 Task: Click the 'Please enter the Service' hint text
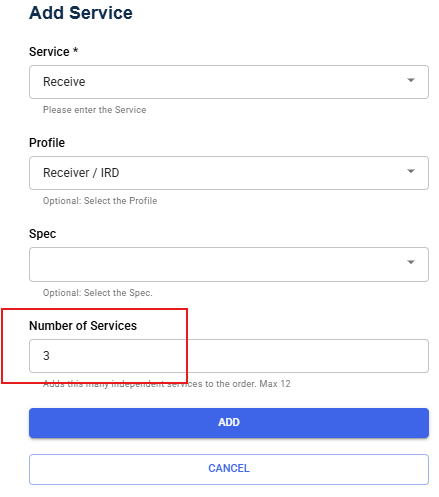pos(95,110)
